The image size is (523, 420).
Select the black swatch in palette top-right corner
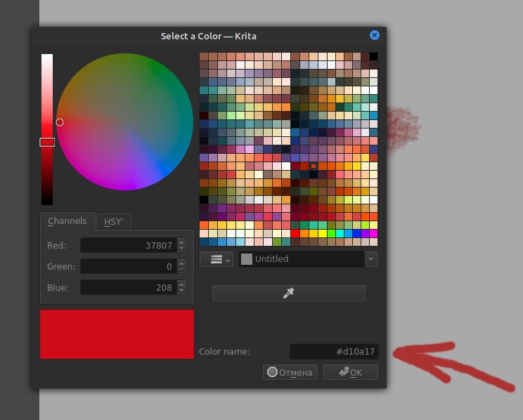(x=373, y=56)
